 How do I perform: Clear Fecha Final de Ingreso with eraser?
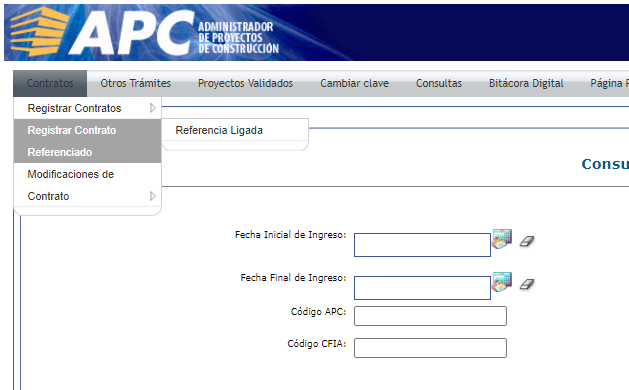pos(527,284)
